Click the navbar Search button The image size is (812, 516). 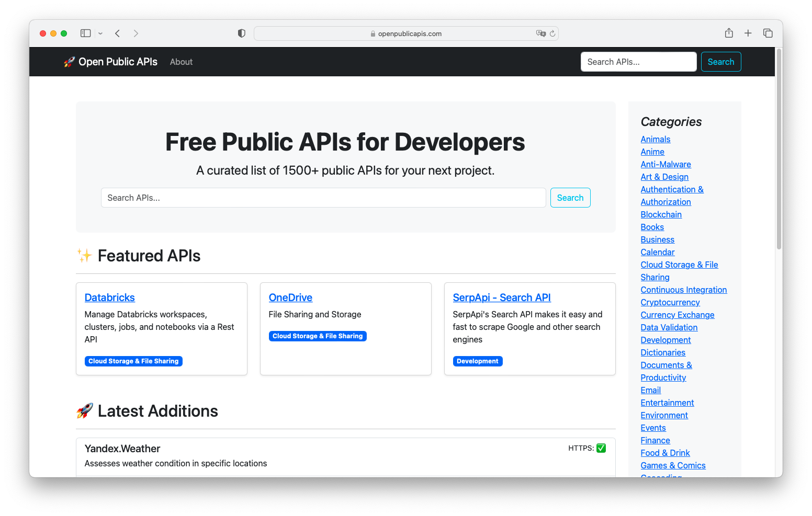721,62
